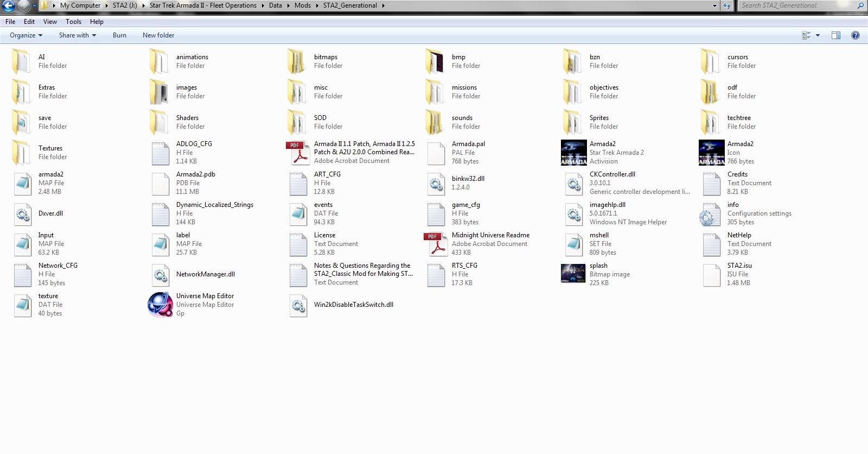Viewport: 868px width, 454px height.
Task: Select the Armada2.pdb file icon
Action: (160, 183)
